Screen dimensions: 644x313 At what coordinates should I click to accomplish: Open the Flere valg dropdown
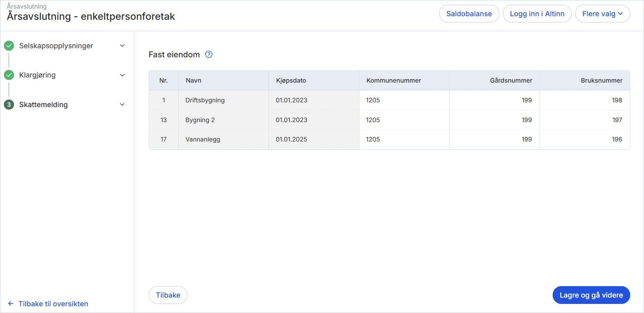(x=602, y=14)
